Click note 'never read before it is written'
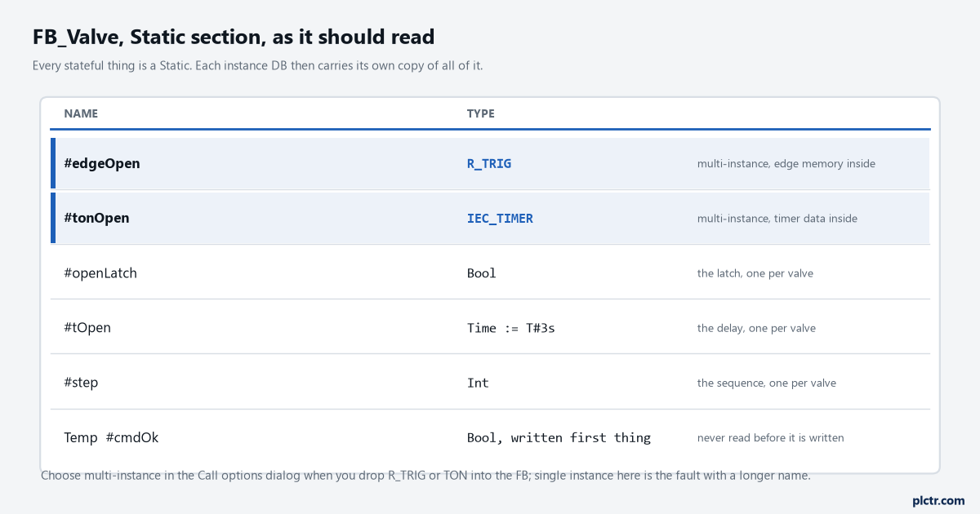980x514 pixels. pos(771,437)
